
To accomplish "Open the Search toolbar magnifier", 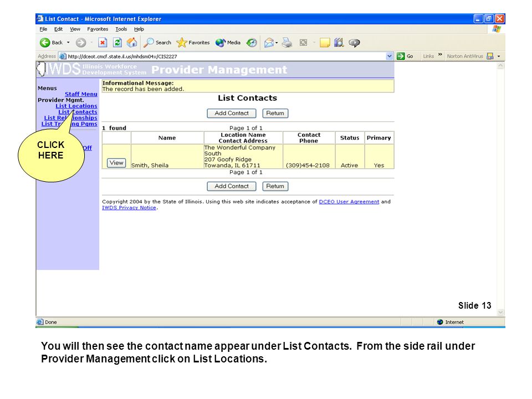I will pos(149,43).
